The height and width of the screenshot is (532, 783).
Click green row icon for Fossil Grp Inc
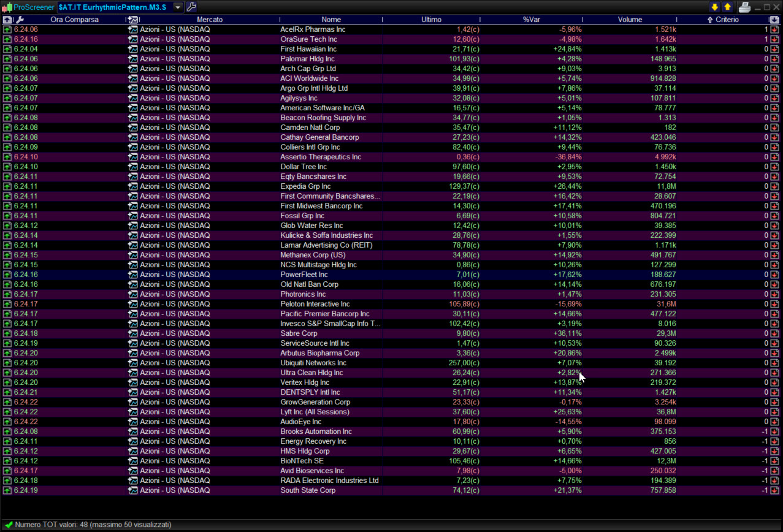[x=7, y=216]
